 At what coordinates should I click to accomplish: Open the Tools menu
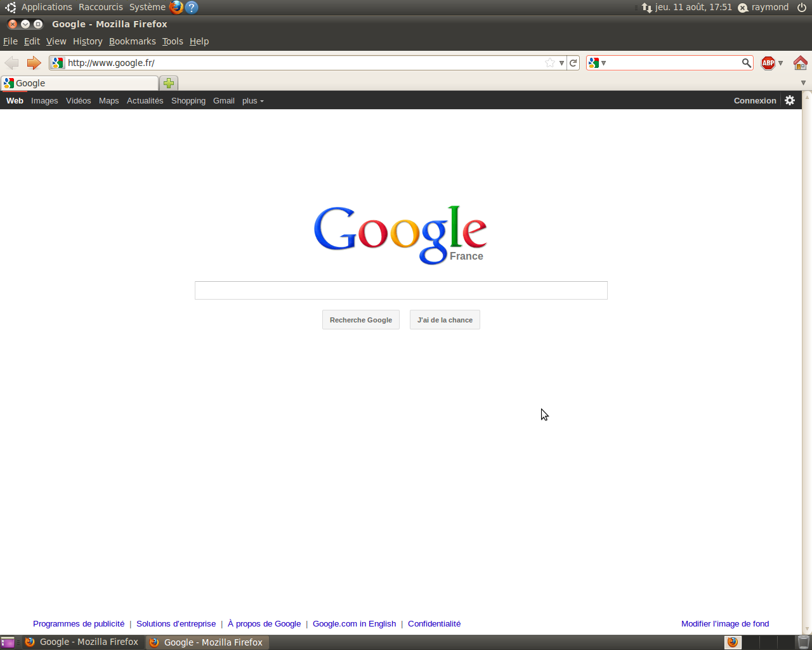(x=173, y=41)
